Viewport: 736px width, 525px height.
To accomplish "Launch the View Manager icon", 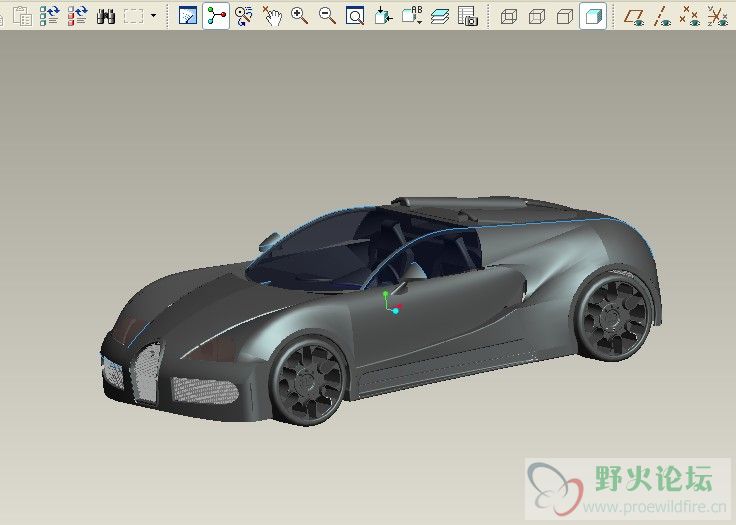I will tap(468, 16).
